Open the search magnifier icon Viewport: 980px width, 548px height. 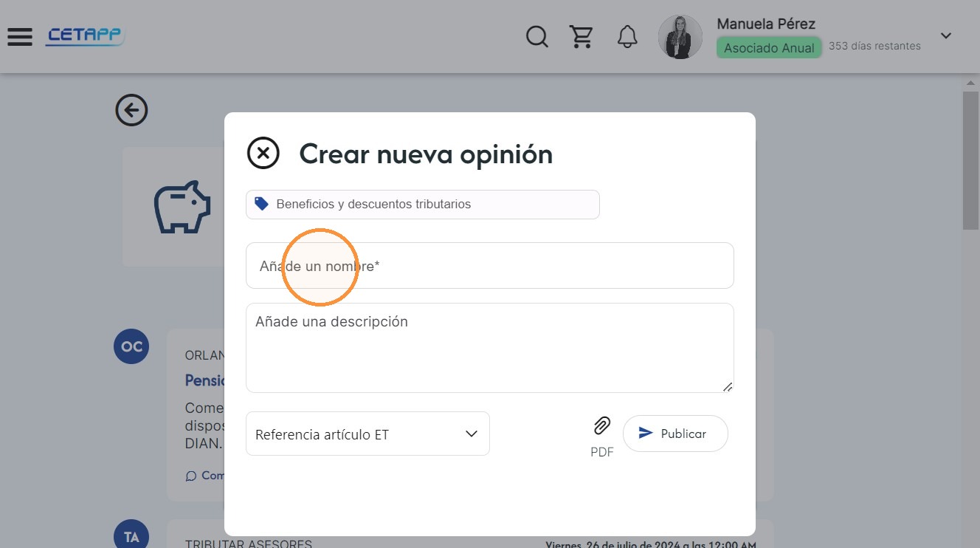(536, 36)
